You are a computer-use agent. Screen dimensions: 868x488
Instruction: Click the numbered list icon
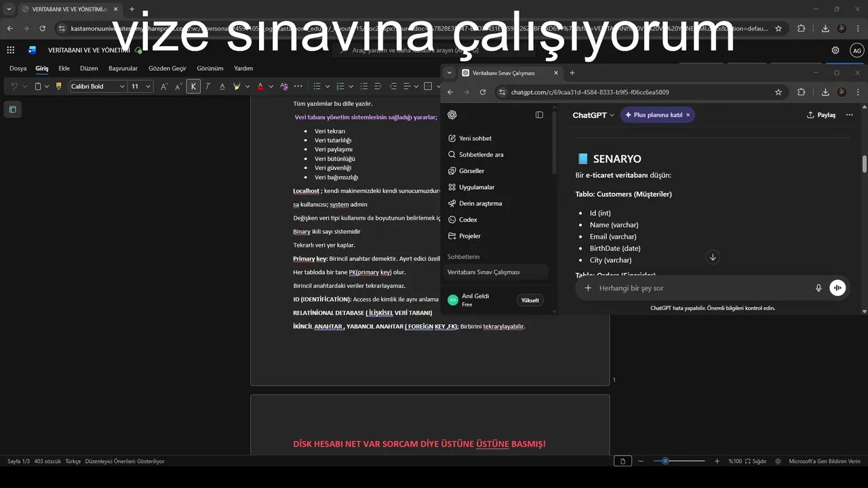340,86
